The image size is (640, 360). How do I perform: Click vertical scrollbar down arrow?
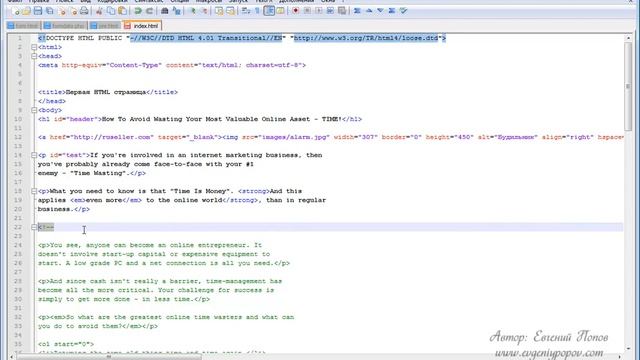click(628, 348)
